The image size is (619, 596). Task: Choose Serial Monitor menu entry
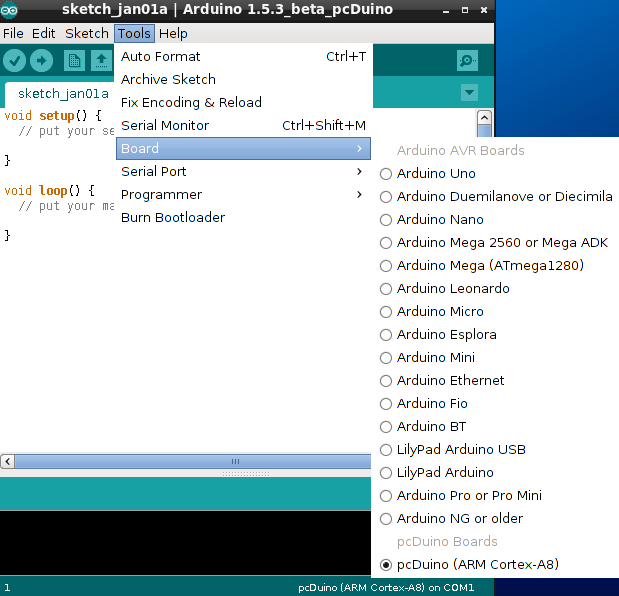[x=243, y=126]
